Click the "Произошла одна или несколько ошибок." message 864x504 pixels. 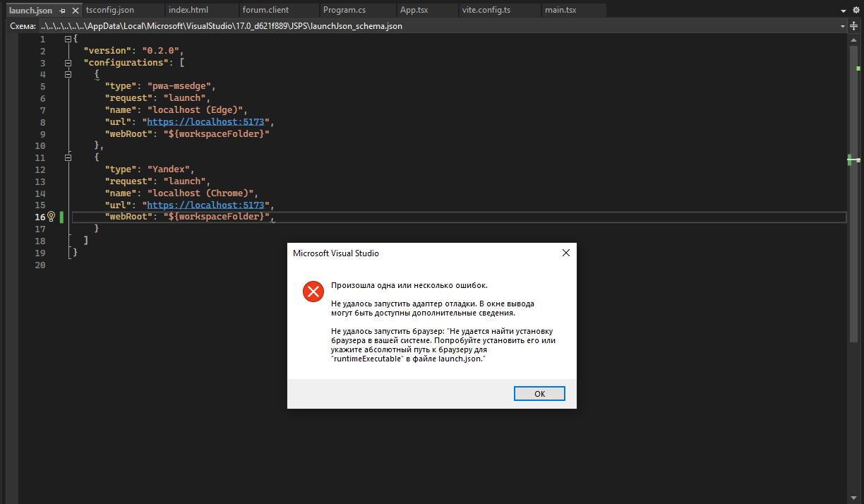[409, 285]
